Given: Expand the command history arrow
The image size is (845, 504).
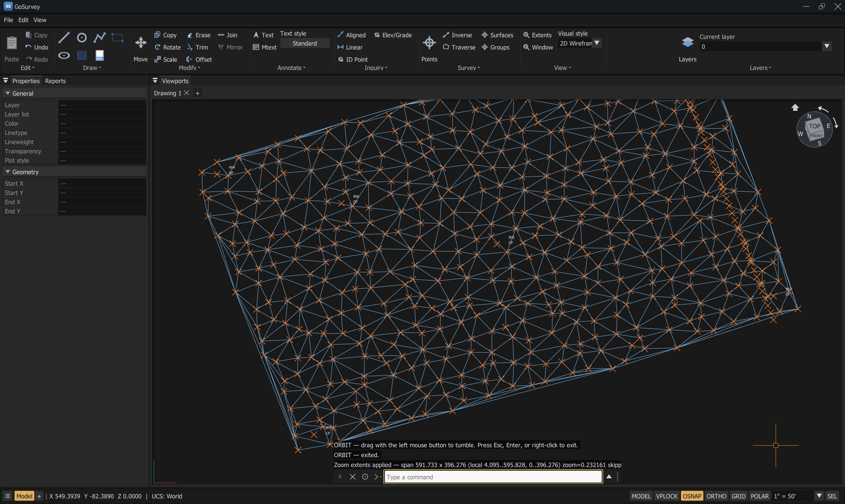Looking at the screenshot, I should coord(609,477).
